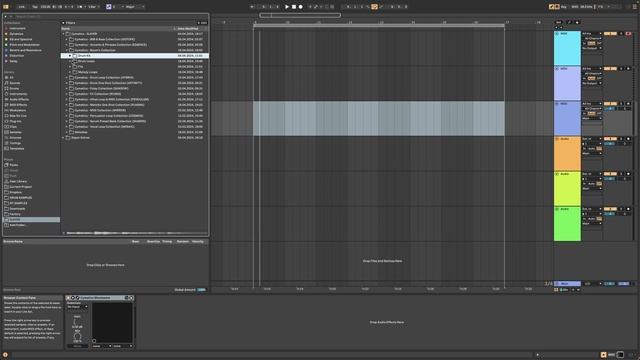
Task: Open Current Project under Places
Action: click(x=21, y=187)
